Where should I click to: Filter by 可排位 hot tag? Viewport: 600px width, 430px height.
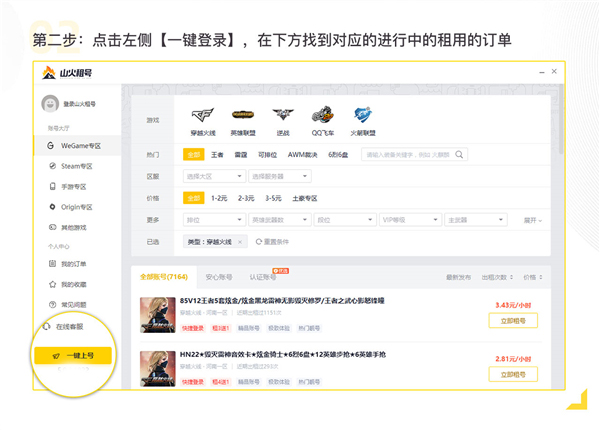point(267,155)
